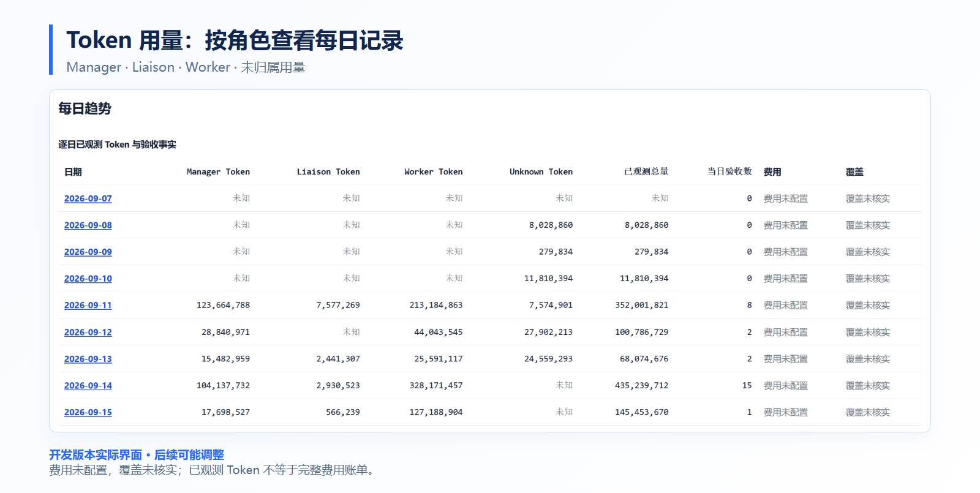
Task: Select total value 68,074,676
Action: [644, 359]
